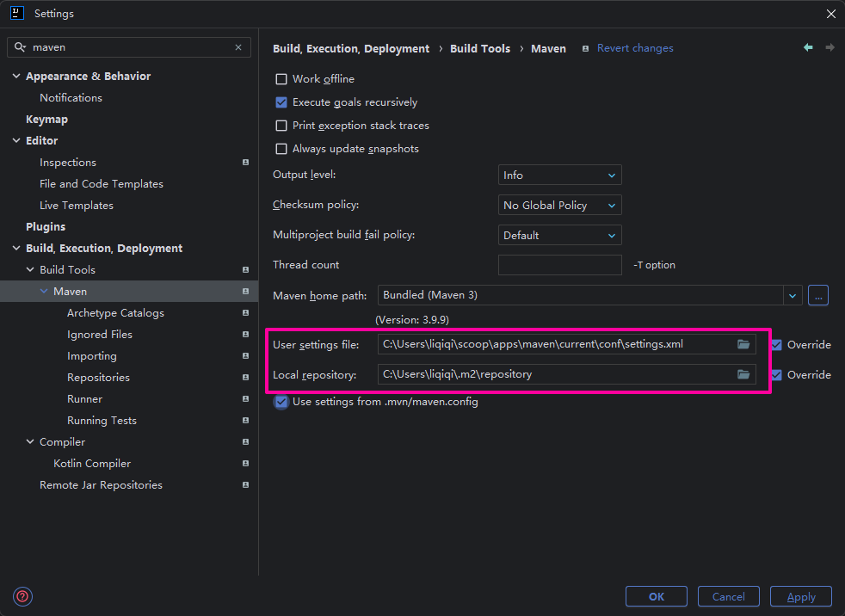The height and width of the screenshot is (616, 845).
Task: Navigate forward with the right arrow
Action: click(x=830, y=48)
